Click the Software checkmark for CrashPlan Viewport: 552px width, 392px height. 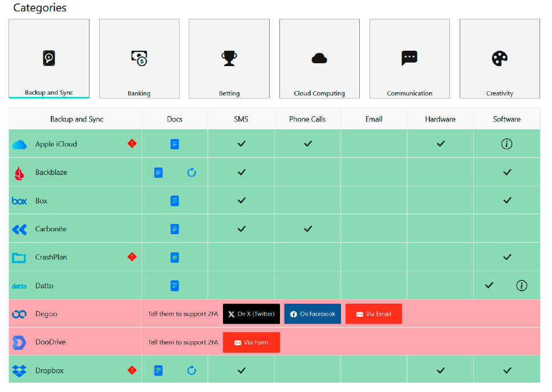(508, 257)
